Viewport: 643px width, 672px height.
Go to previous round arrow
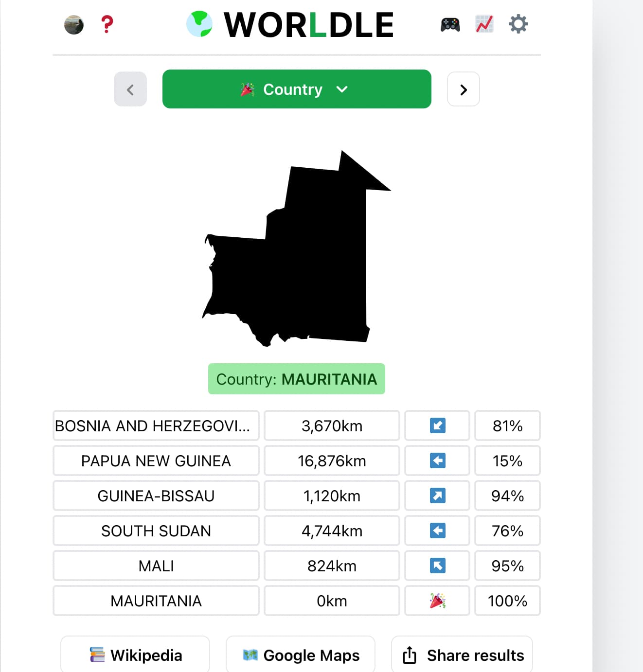coord(130,89)
